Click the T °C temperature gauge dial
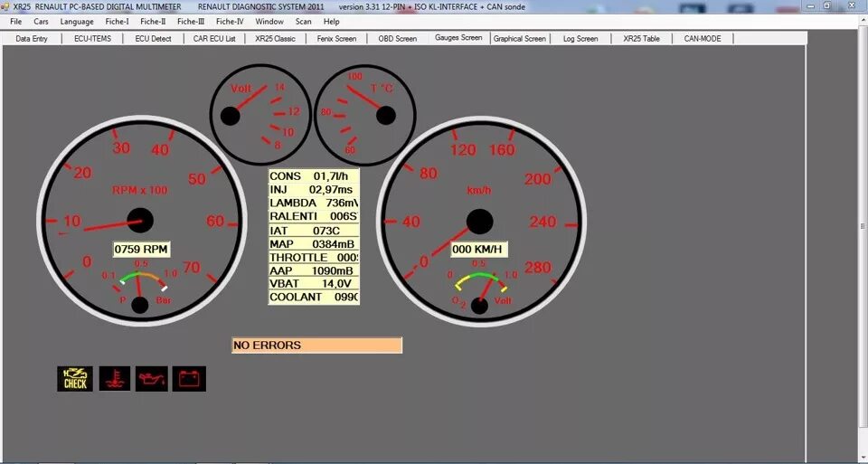 [x=364, y=115]
